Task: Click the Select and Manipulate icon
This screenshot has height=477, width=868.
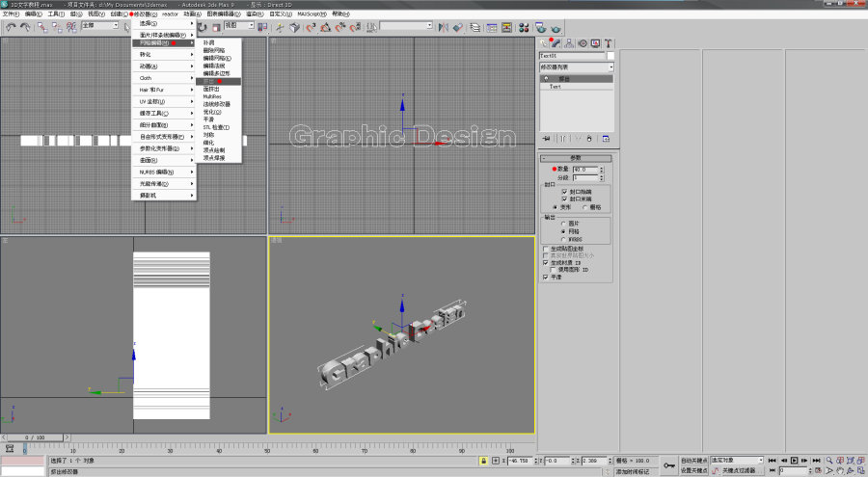Action: pyautogui.click(x=279, y=27)
